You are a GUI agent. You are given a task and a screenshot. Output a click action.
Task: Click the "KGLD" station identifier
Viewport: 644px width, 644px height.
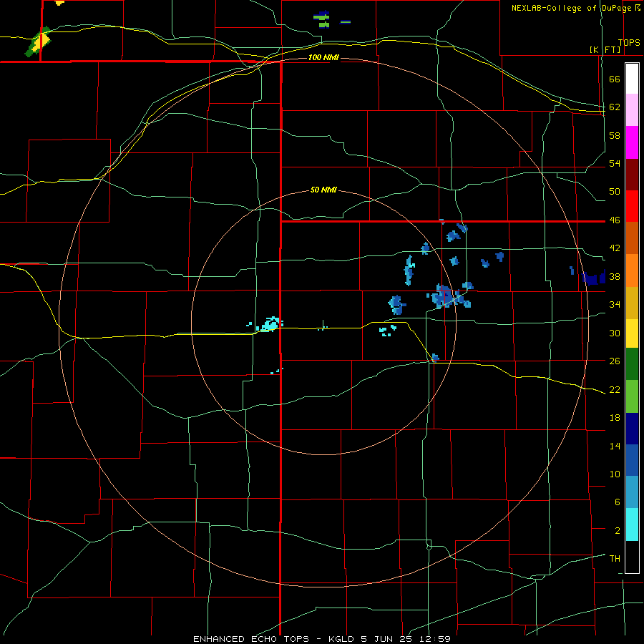point(343,639)
